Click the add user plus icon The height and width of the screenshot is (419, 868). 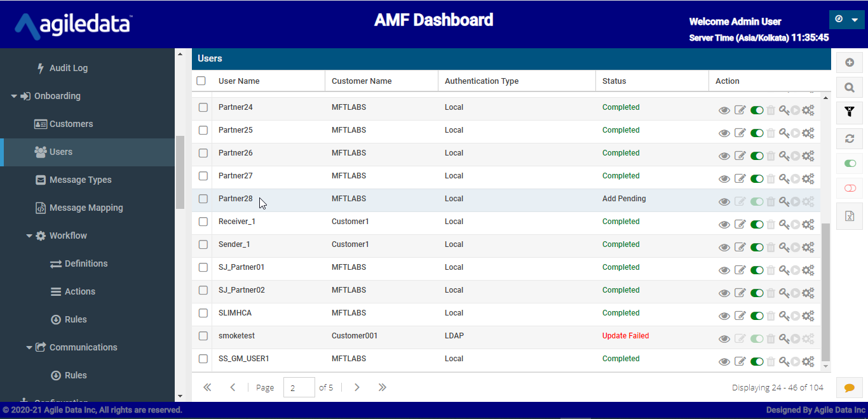point(849,62)
